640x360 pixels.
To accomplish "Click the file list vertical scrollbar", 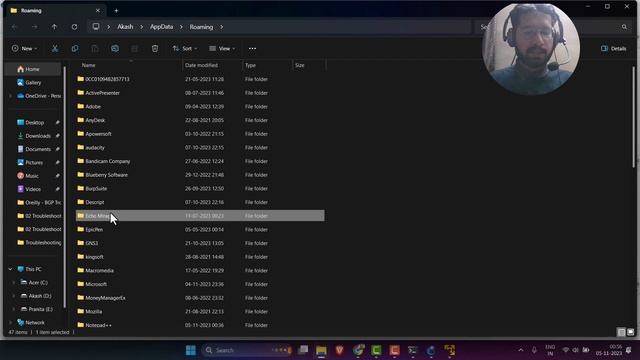I will 633,118.
